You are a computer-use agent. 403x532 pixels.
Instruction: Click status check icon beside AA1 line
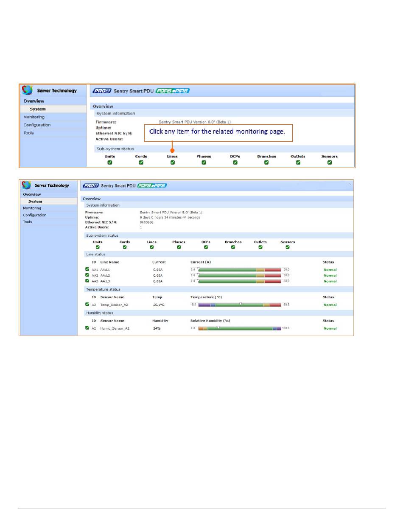(87, 269)
